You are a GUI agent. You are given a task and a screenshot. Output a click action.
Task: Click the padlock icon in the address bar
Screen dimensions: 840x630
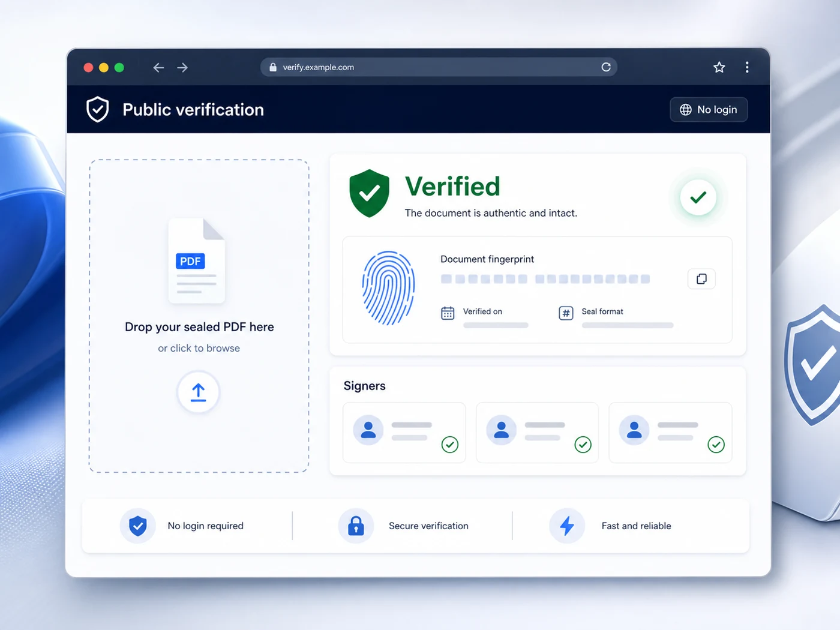tap(273, 67)
